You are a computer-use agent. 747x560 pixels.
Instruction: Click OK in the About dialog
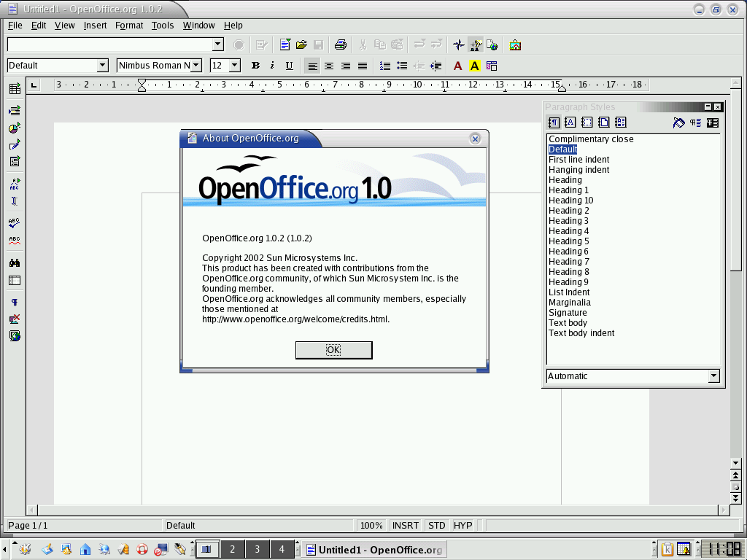pos(333,350)
